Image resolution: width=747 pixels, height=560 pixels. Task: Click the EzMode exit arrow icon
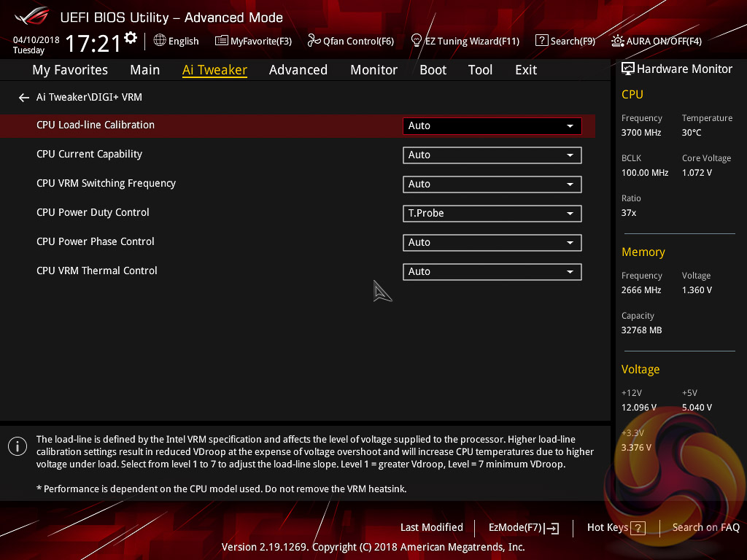tap(551, 528)
